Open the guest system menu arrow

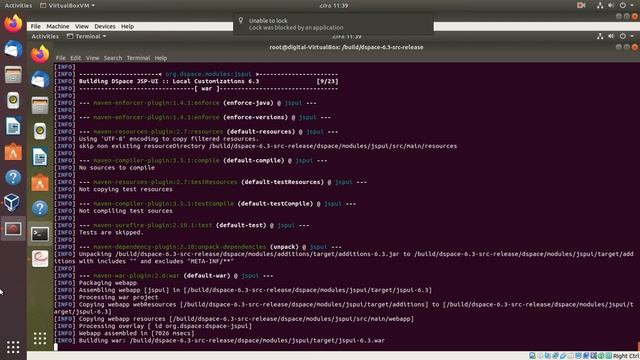(x=632, y=36)
